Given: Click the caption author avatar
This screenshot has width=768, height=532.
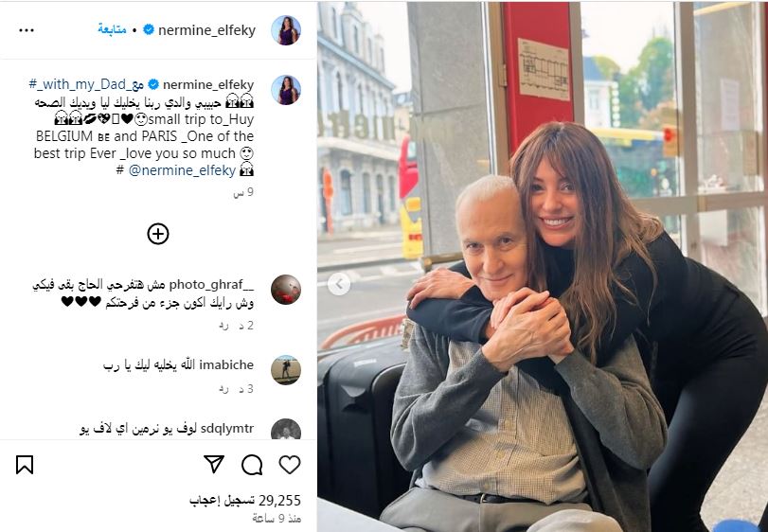Looking at the screenshot, I should (x=286, y=90).
